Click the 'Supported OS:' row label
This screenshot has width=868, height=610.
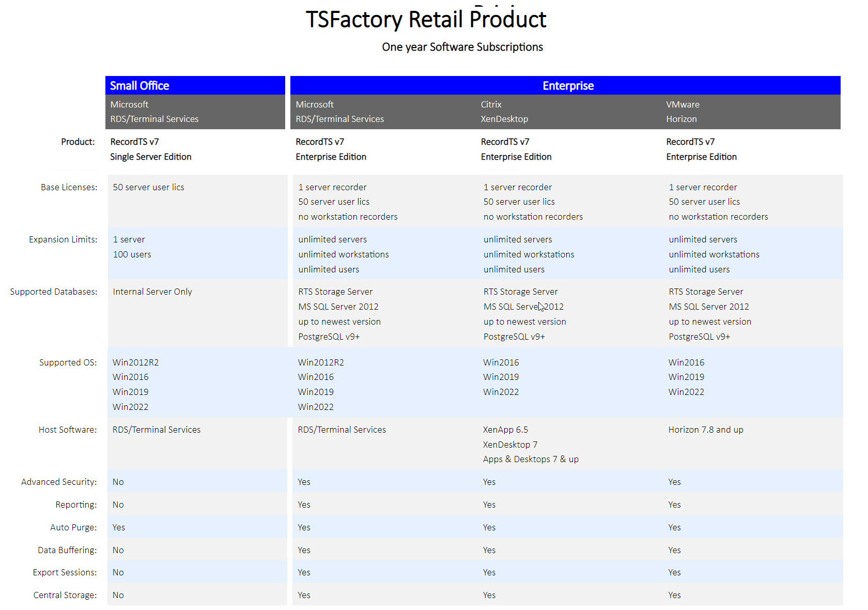(68, 362)
